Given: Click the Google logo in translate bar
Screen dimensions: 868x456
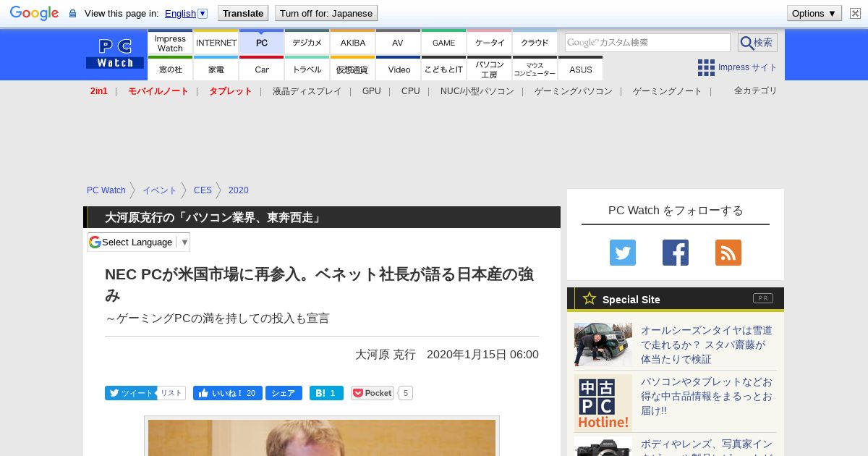Looking at the screenshot, I should 34,13.
